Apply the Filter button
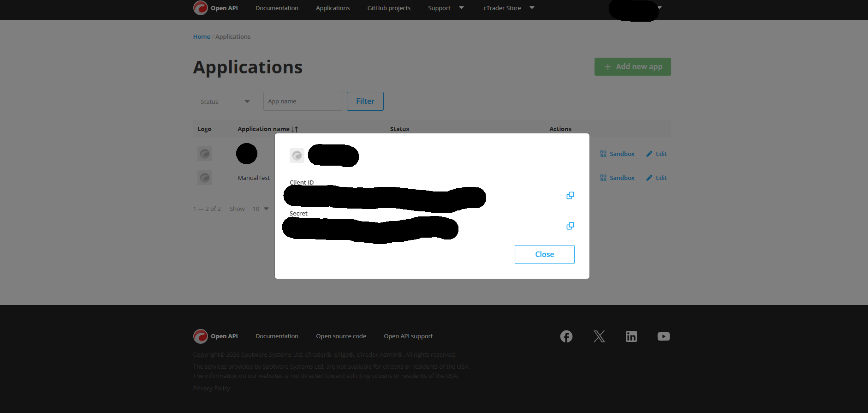The width and height of the screenshot is (868, 413). [365, 101]
